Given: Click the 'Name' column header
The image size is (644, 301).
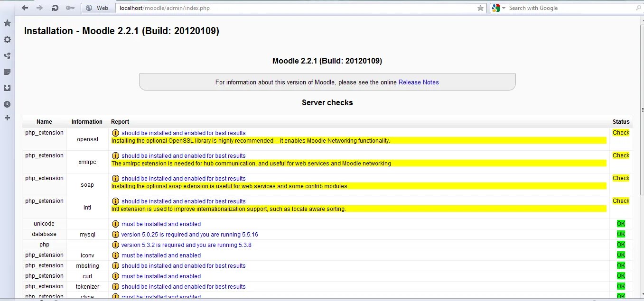Looking at the screenshot, I should pos(44,122).
